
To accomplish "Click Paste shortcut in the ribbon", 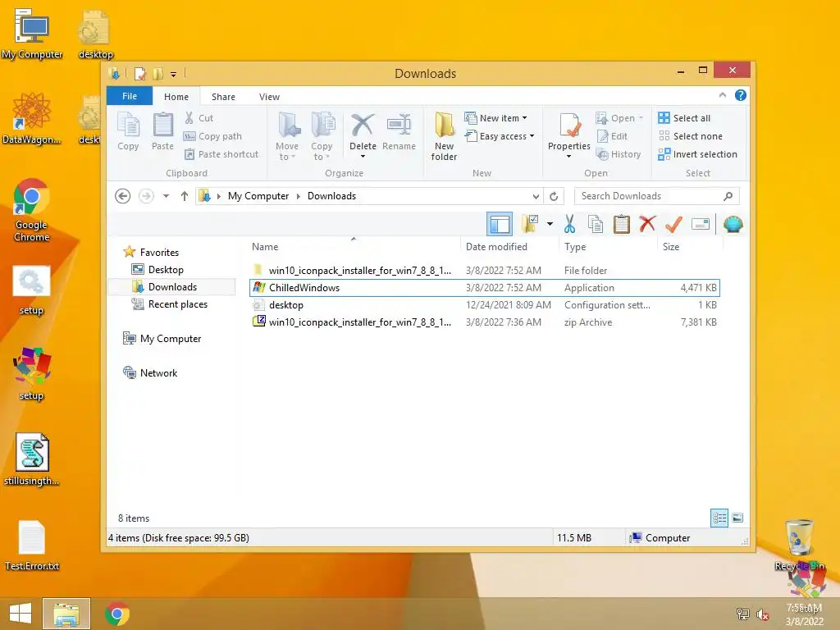I will (221, 154).
